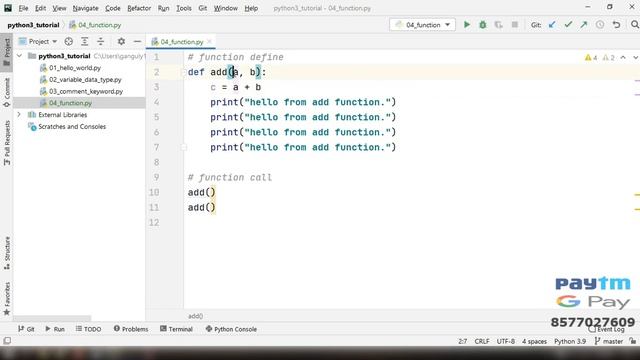This screenshot has width=640, height=360.
Task: Jump to next highlighted error arrow
Action: click(x=635, y=58)
